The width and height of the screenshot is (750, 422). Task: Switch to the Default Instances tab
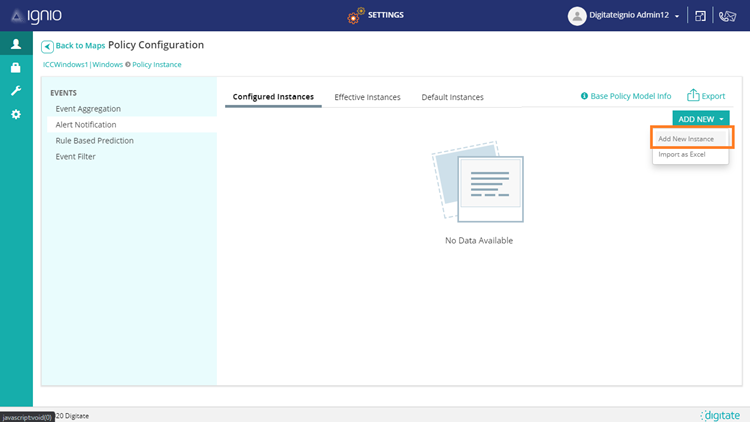tap(452, 97)
